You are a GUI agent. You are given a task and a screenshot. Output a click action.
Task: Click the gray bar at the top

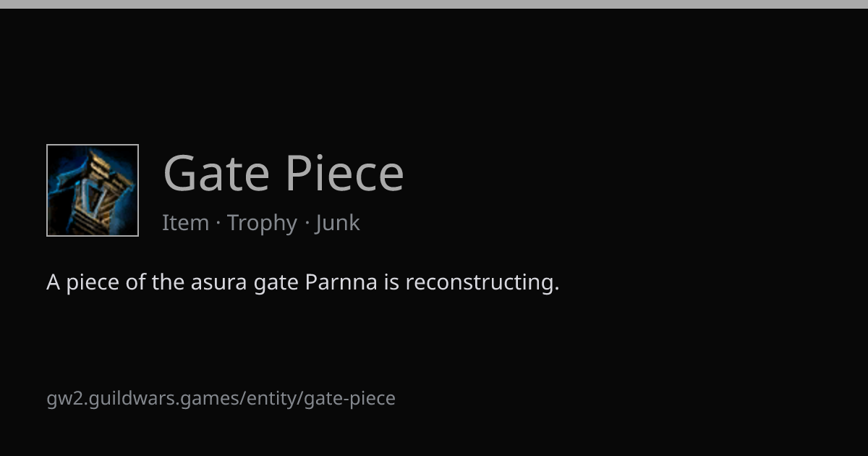434,4
